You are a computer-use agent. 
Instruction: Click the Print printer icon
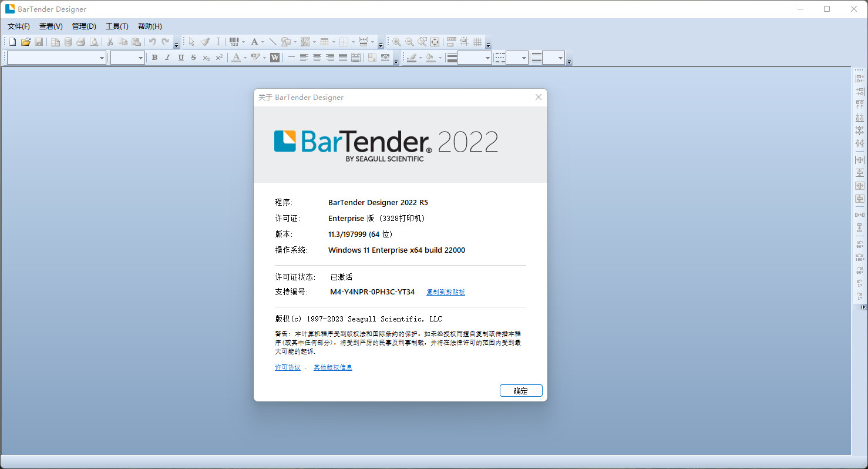click(x=80, y=42)
